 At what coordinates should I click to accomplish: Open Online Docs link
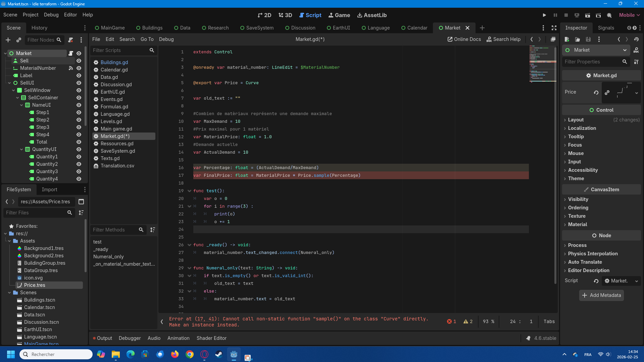[x=464, y=39]
